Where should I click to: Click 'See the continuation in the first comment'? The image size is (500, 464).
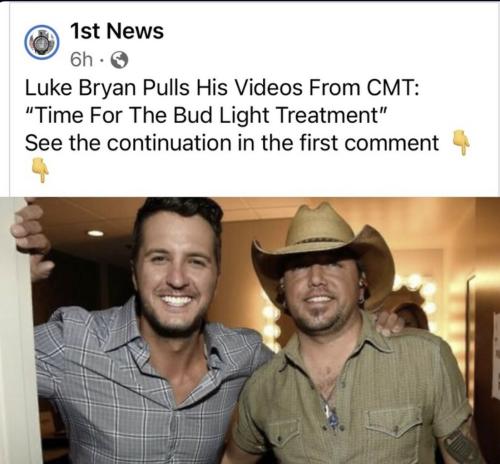click(x=232, y=143)
